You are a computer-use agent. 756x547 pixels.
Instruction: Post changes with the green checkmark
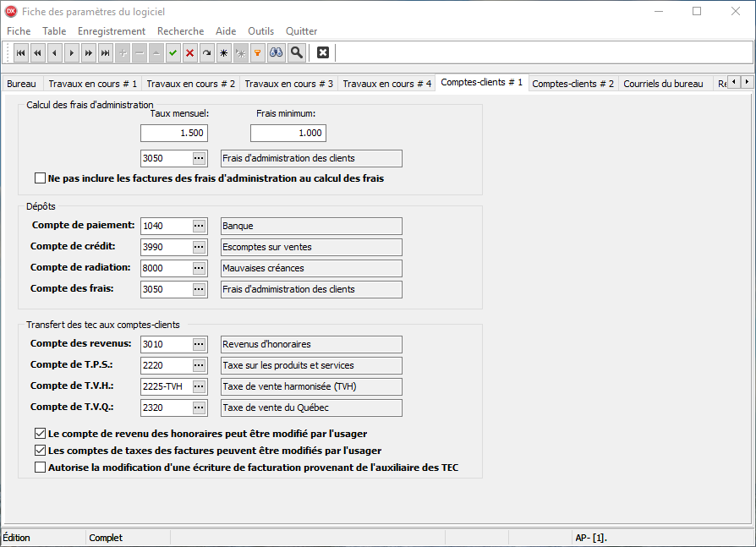(173, 53)
